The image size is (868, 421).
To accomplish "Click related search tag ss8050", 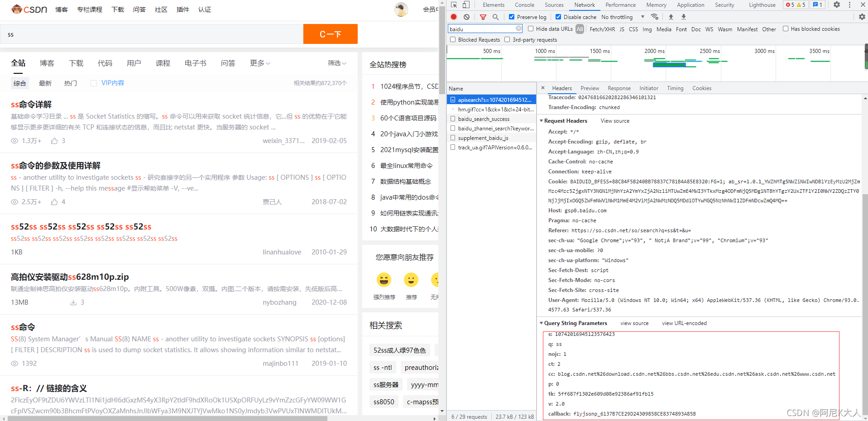I will point(384,402).
